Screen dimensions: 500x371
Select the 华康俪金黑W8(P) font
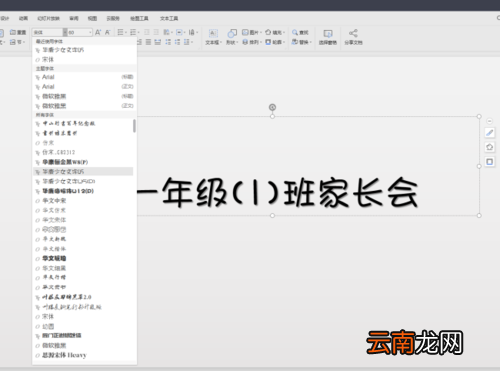83,162
